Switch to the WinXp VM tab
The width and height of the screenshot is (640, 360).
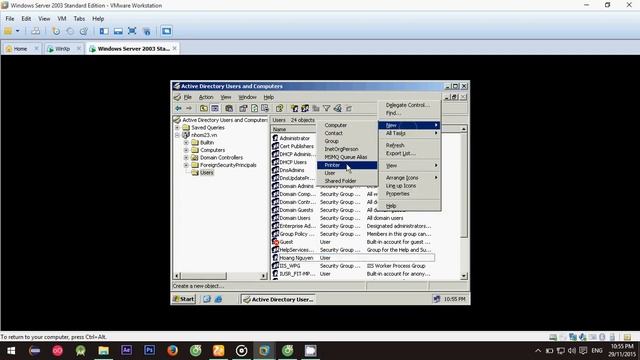62,49
